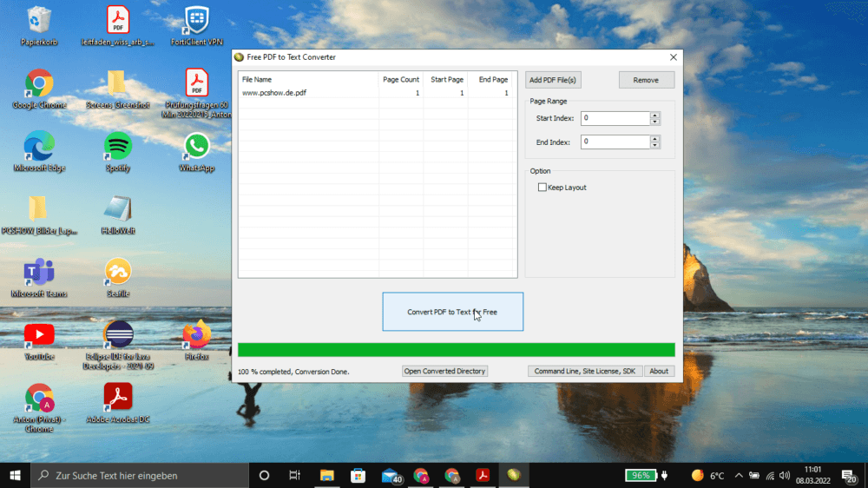Switch to Adobe Acrobat in taskbar
The width and height of the screenshot is (868, 488).
pos(483,475)
